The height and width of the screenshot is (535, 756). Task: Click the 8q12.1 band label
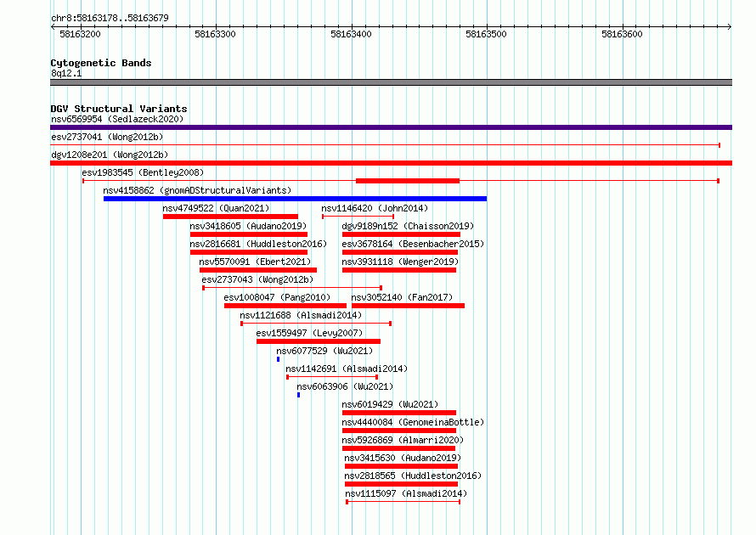[x=66, y=73]
